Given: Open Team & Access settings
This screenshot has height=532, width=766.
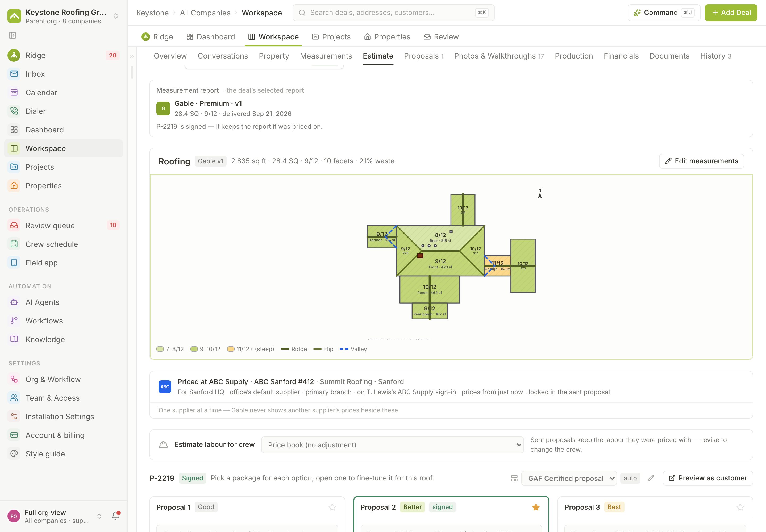Looking at the screenshot, I should [63, 398].
